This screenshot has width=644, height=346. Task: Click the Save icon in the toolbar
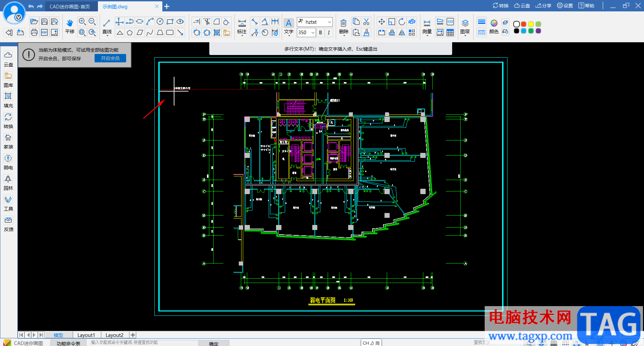(x=44, y=22)
